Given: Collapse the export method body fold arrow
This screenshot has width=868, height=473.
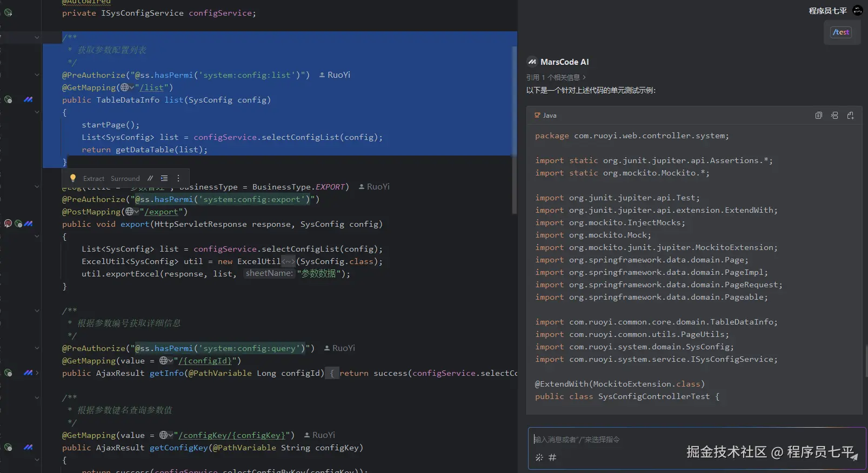Looking at the screenshot, I should [x=37, y=236].
